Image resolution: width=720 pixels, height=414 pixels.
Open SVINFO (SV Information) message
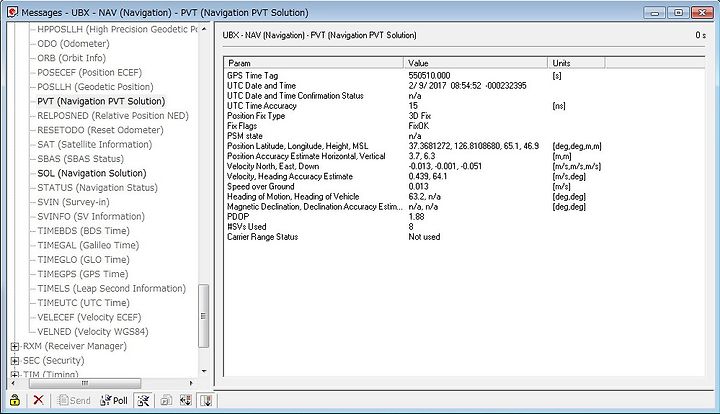click(x=91, y=216)
